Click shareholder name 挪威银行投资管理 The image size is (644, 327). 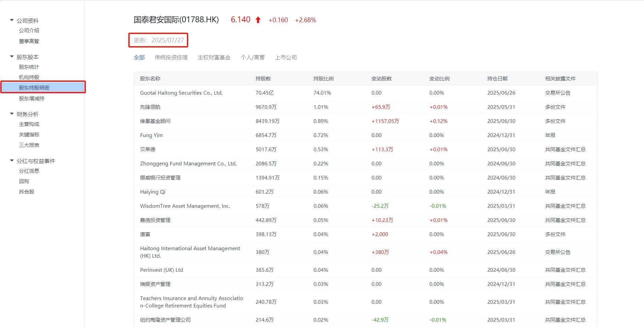(160, 177)
